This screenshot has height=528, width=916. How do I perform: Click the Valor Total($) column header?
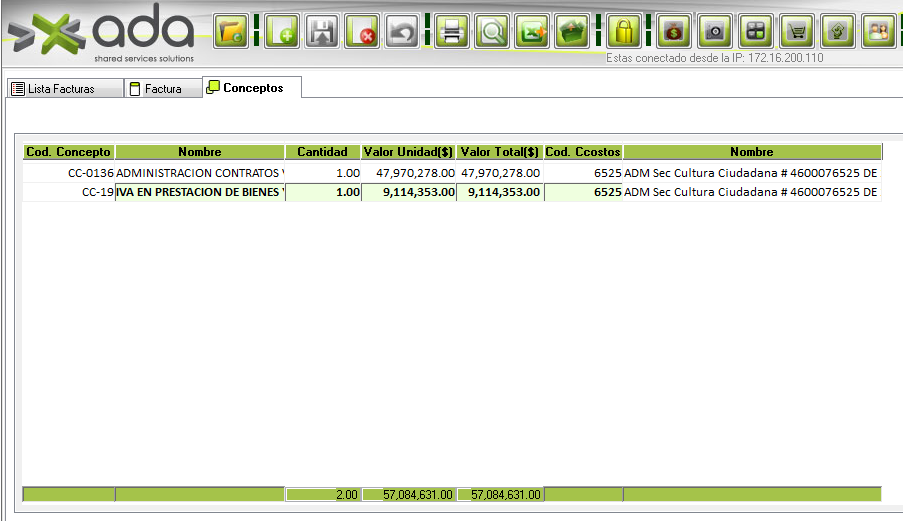click(499, 152)
